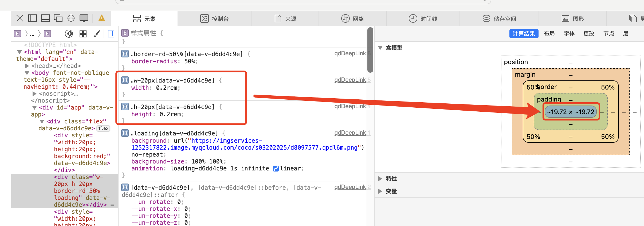The width and height of the screenshot is (644, 226).
Task: Toggle layout grid overlays icon
Action: (83, 34)
